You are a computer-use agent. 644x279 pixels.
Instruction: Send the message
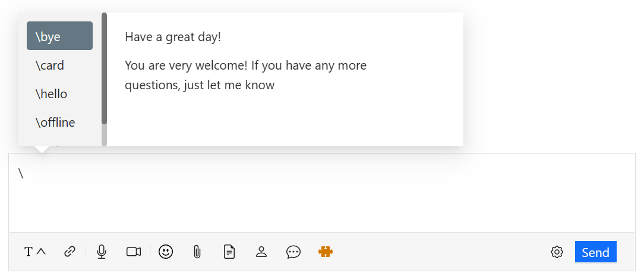click(595, 252)
